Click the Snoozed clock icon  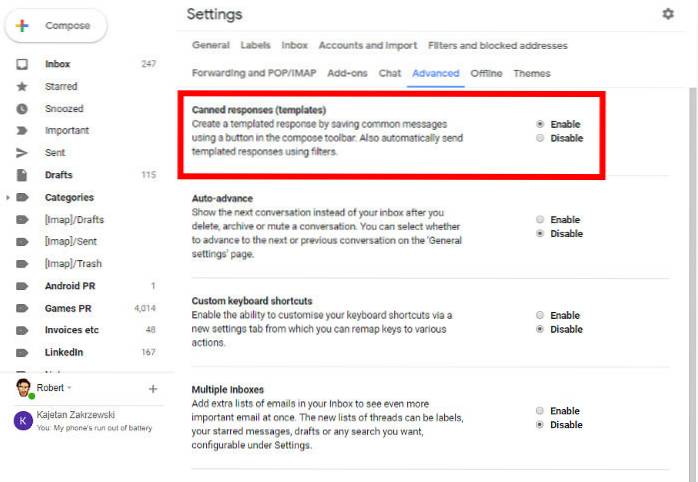[22, 108]
